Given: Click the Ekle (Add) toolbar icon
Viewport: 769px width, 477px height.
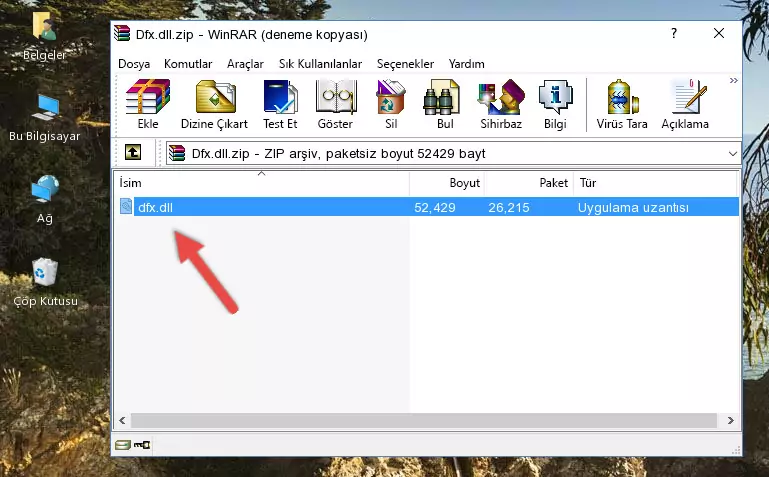Looking at the screenshot, I should (148, 104).
